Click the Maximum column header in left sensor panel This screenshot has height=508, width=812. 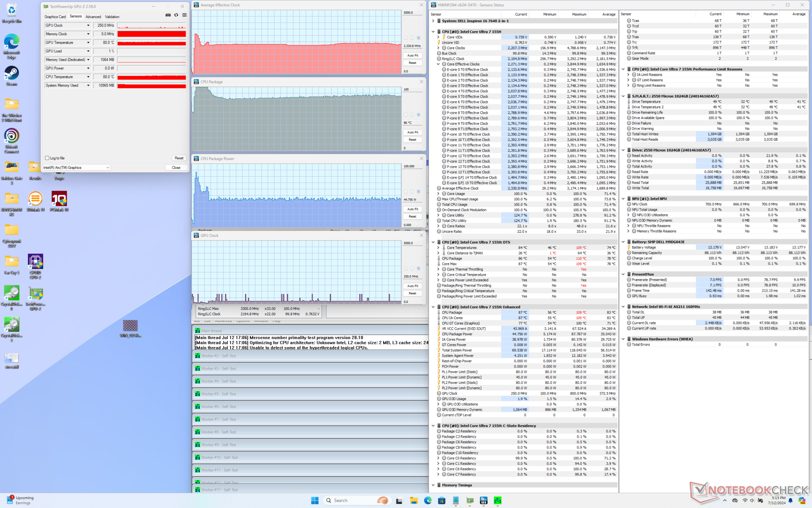pyautogui.click(x=579, y=14)
